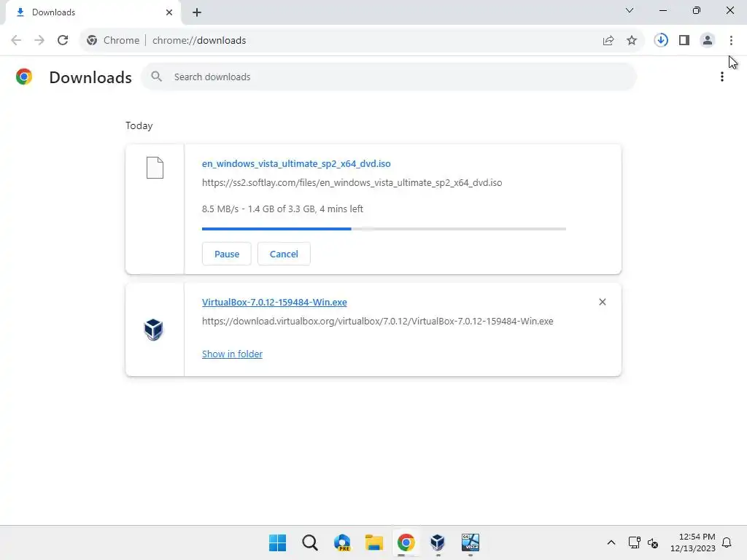Image resolution: width=747 pixels, height=560 pixels.
Task: Click the download.virtualbox.org URL text
Action: [378, 322]
